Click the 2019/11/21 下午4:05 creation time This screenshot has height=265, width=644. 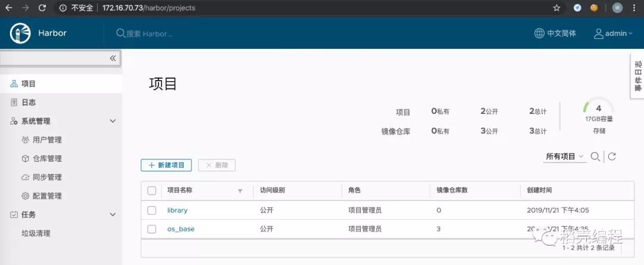click(x=558, y=210)
